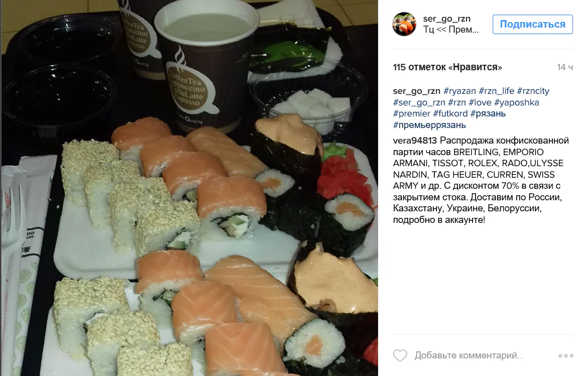The width and height of the screenshot is (588, 376).
Task: Open the #премьеррязань hashtag
Action: click(429, 125)
